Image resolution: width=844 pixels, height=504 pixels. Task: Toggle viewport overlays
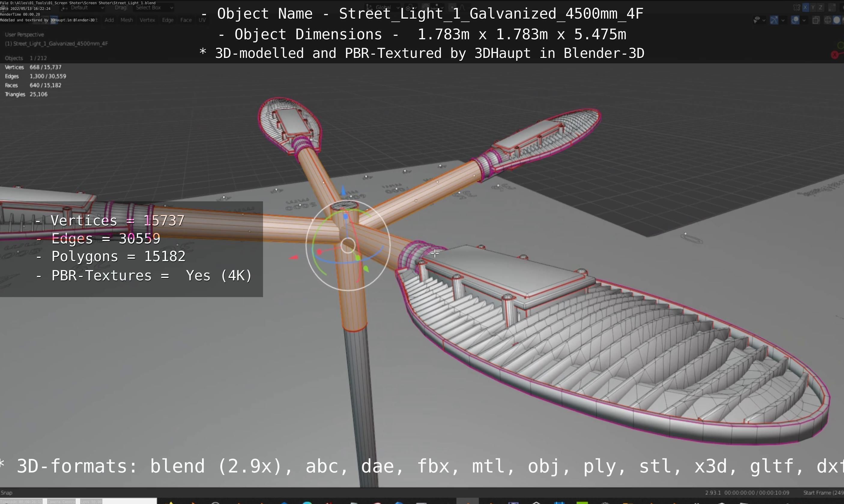click(795, 20)
